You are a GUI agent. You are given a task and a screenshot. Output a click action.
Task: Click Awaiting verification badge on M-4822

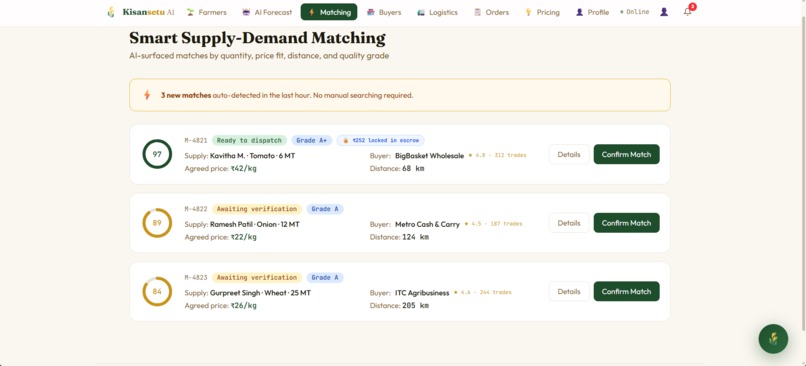click(x=257, y=209)
